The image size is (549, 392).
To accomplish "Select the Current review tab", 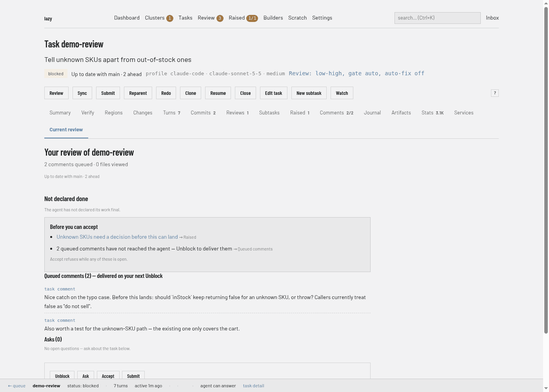I will click(x=66, y=130).
